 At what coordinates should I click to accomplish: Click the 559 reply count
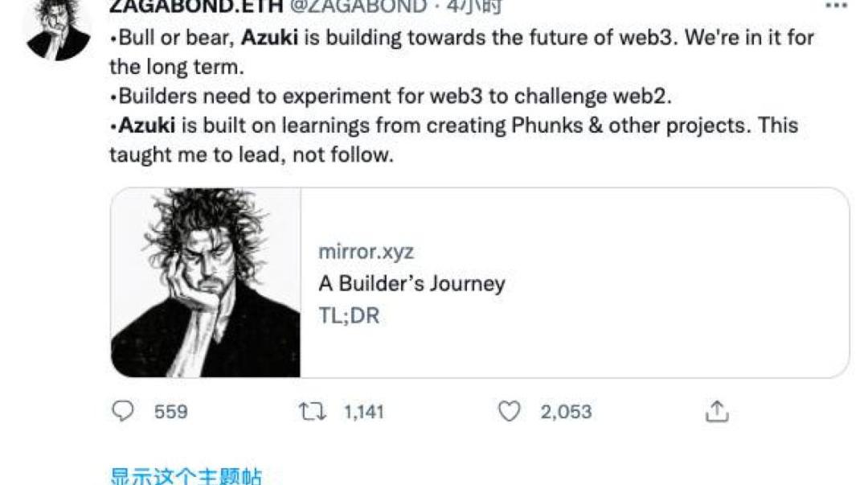pos(170,412)
